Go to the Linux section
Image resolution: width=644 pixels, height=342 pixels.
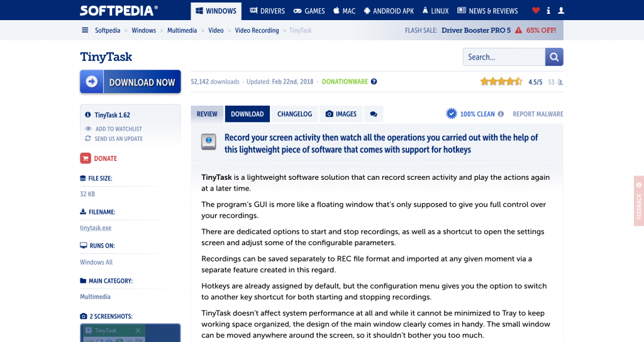pos(435,11)
